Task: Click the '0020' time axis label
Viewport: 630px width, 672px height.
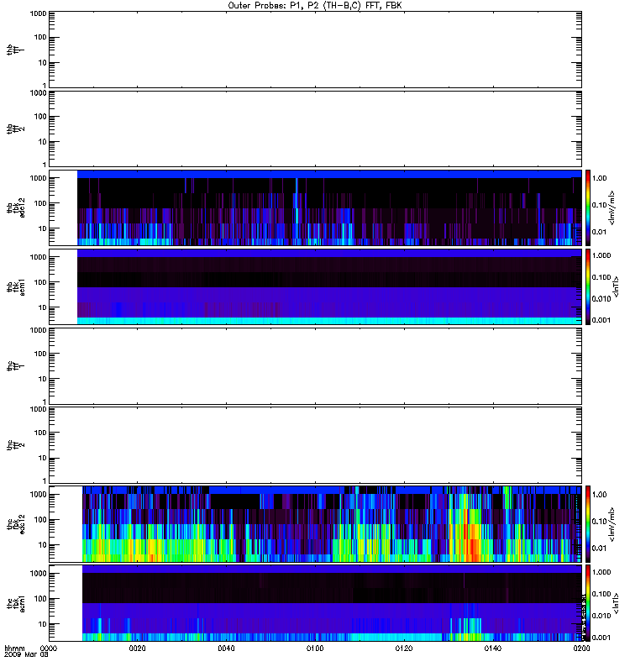Action: tap(137, 648)
